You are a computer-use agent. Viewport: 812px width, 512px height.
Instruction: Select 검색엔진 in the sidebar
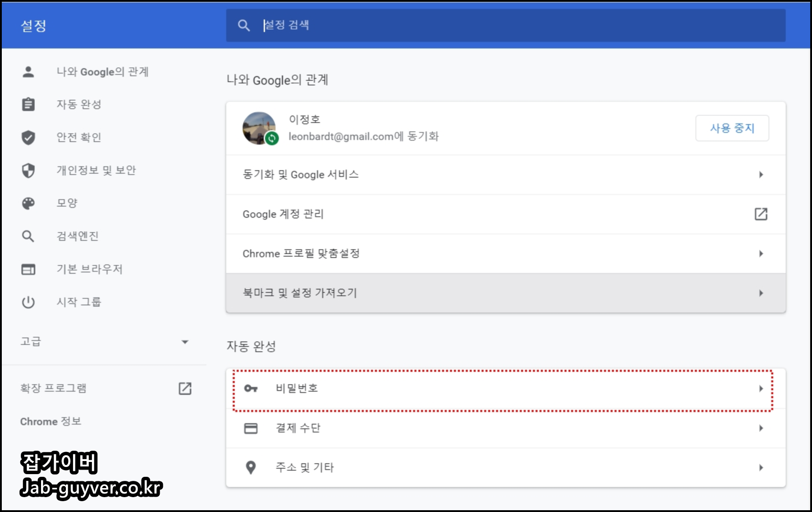(x=78, y=236)
